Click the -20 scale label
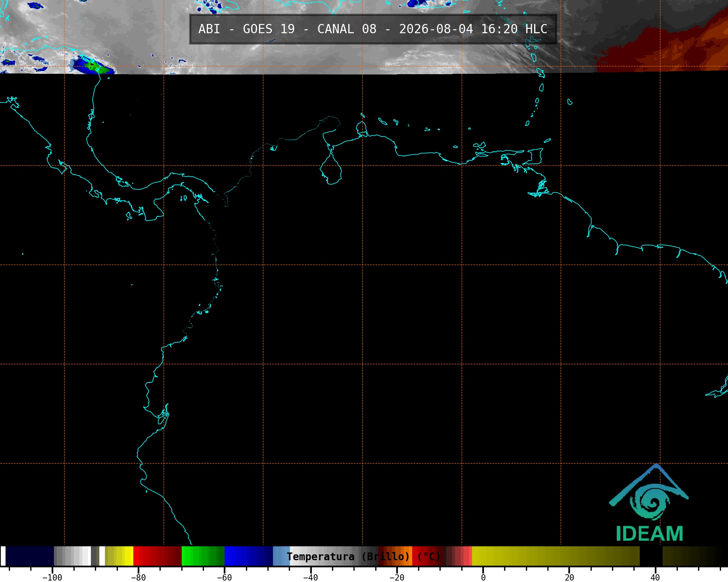The height and width of the screenshot is (582, 728). point(397,578)
